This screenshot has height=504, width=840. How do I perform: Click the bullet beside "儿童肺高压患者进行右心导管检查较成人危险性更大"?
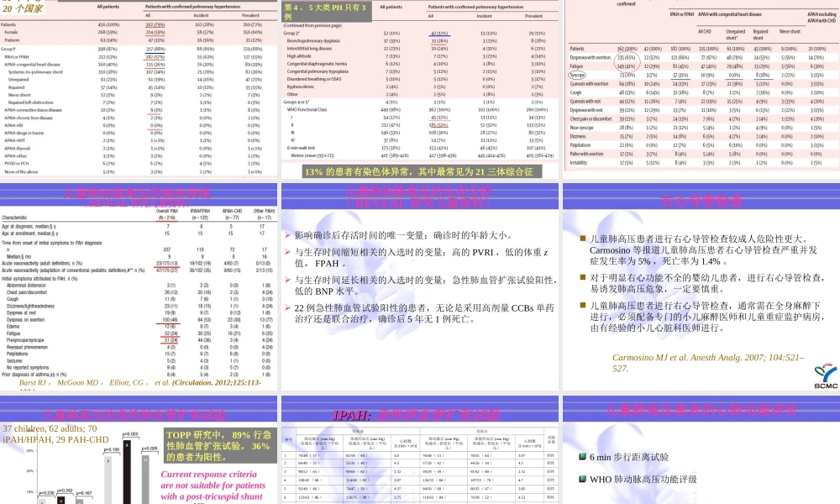(580, 239)
